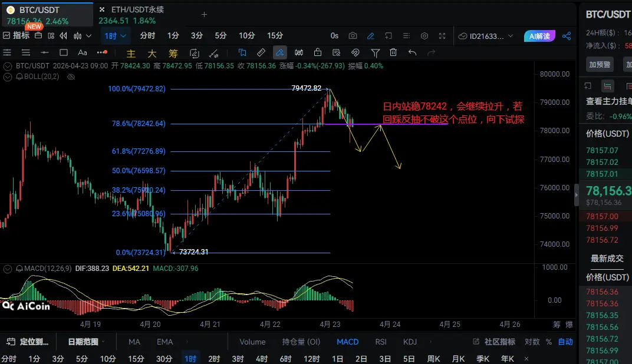
Task: Open the 1时 interval dropdown
Action: coord(115,36)
